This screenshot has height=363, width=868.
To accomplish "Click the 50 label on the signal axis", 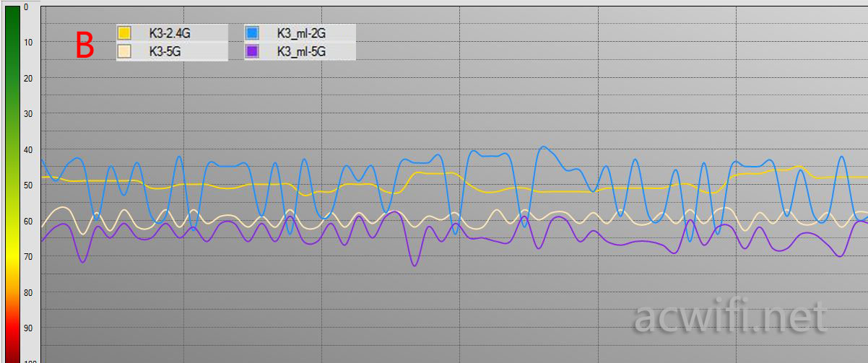I will click(29, 185).
